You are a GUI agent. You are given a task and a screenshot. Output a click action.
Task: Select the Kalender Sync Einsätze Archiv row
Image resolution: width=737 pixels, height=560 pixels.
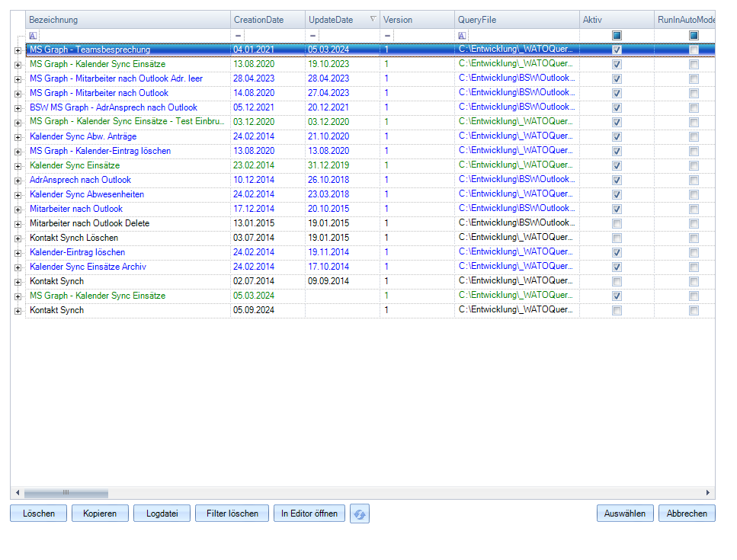click(x=88, y=267)
